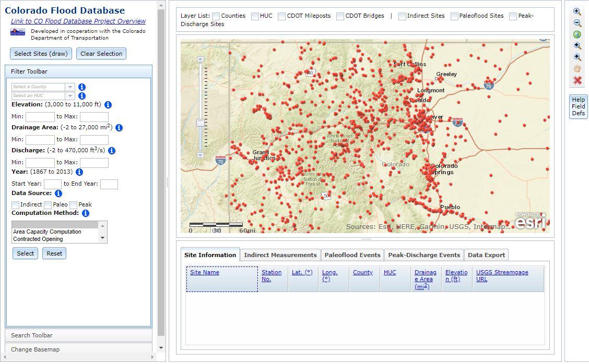
Task: Open Help Field Defs button
Action: pyautogui.click(x=578, y=106)
